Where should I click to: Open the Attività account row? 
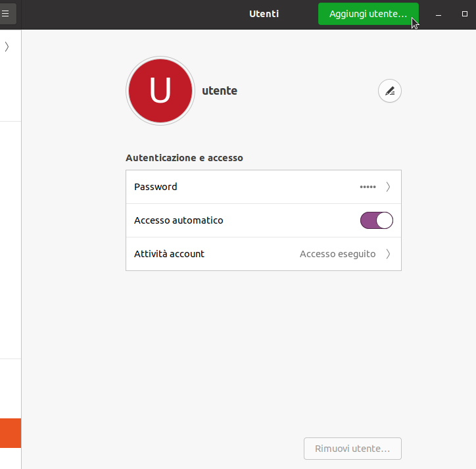(x=264, y=254)
